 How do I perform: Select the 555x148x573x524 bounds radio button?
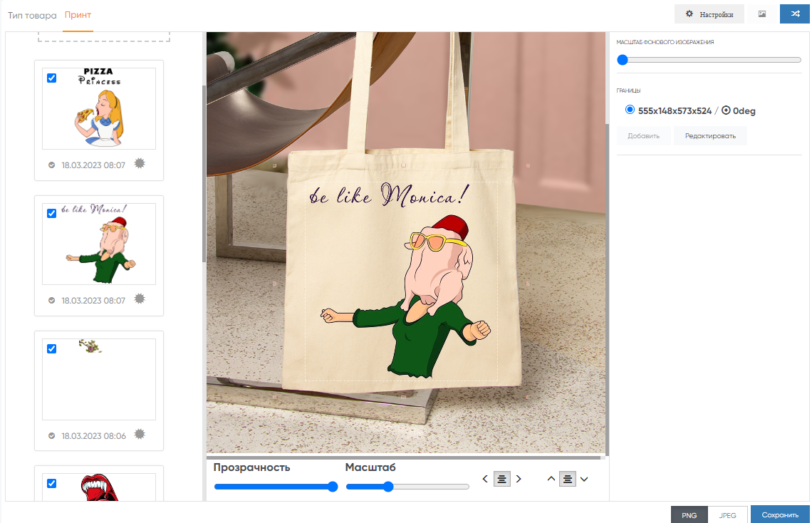[630, 110]
